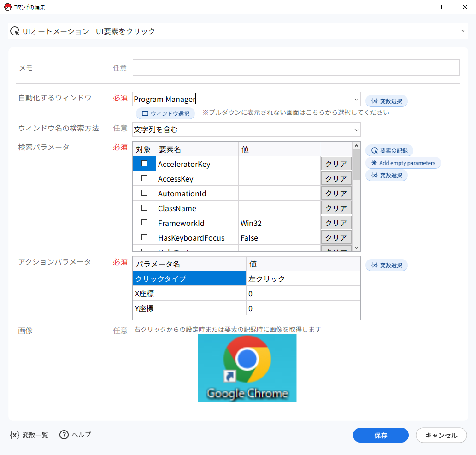The height and width of the screenshot is (455, 476).
Task: Click the Win32 value cell
Action: click(x=279, y=223)
